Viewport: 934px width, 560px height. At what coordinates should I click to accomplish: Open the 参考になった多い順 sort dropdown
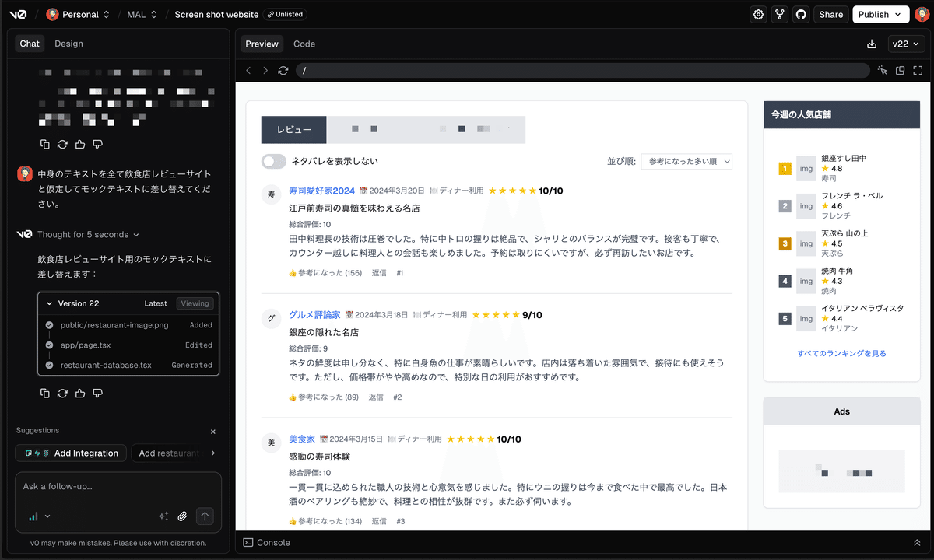(686, 161)
